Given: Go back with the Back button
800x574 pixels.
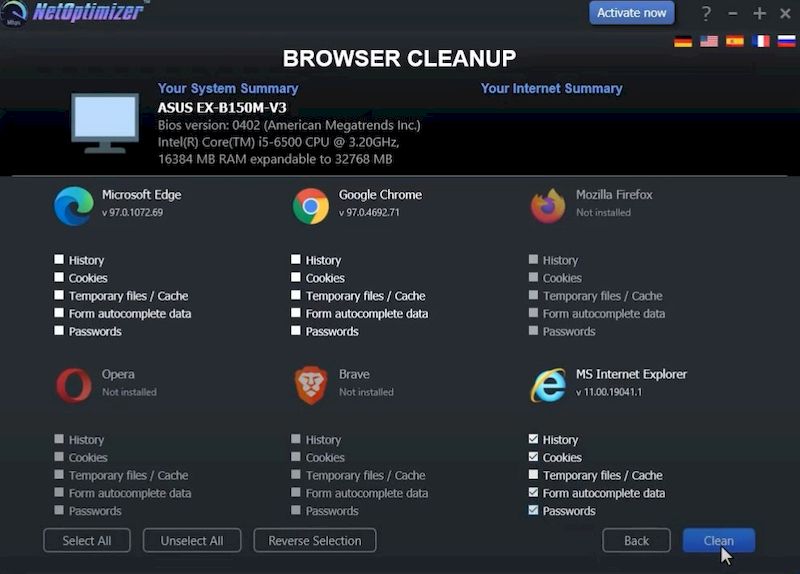Looking at the screenshot, I should (636, 541).
